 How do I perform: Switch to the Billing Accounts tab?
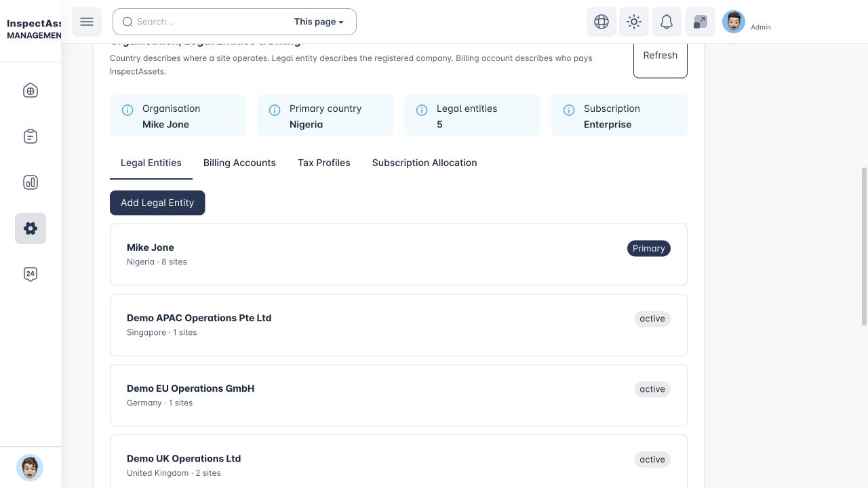(x=239, y=163)
